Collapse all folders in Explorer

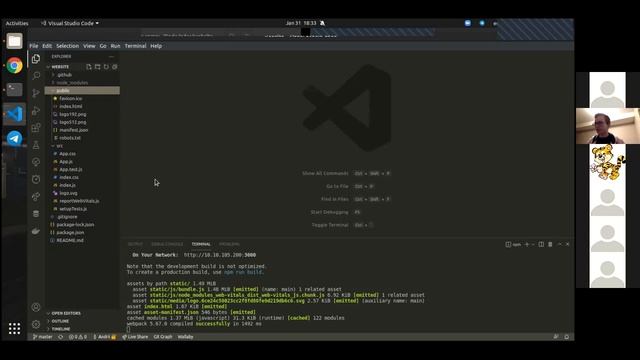click(x=115, y=67)
